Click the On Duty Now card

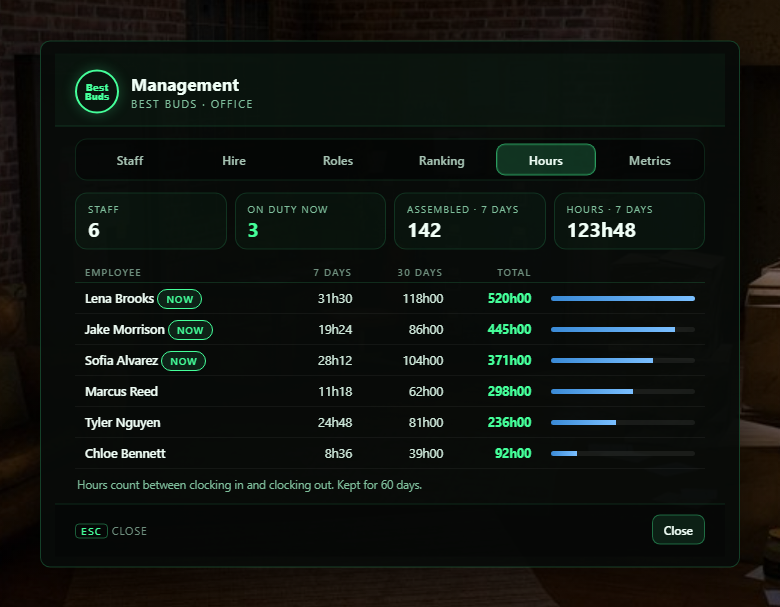(x=310, y=221)
